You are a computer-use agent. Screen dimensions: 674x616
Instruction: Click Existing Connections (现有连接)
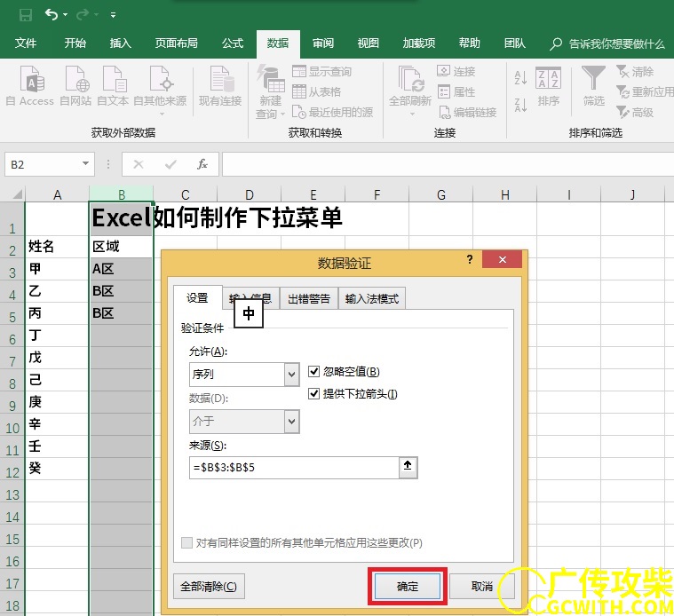[220, 86]
